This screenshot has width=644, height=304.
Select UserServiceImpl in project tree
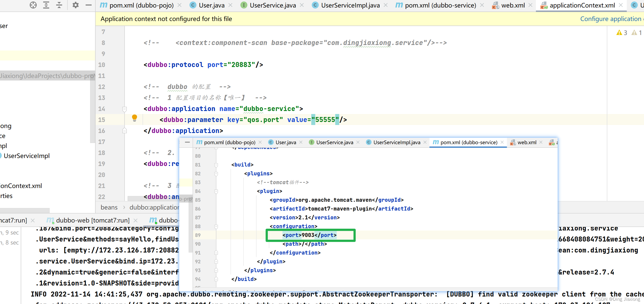point(26,156)
